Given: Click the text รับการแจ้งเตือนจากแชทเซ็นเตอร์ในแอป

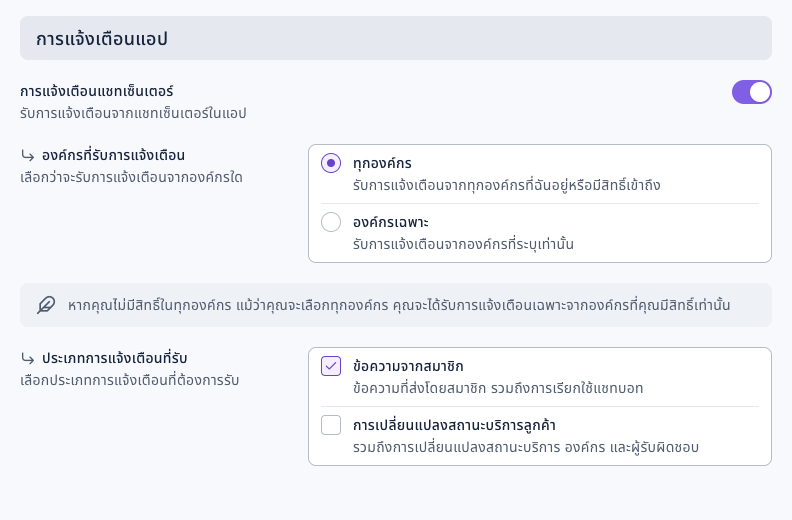Looking at the screenshot, I should coord(133,113).
